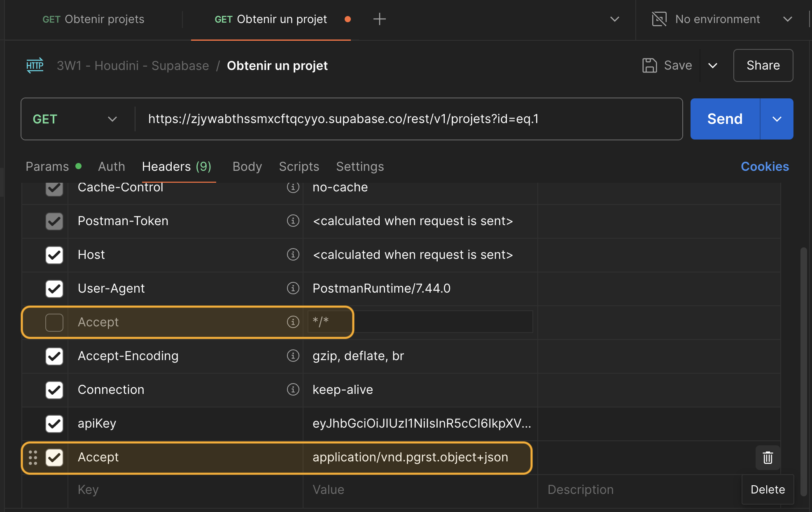The width and height of the screenshot is (812, 512).
Task: Uncheck the Host header checkbox
Action: (54, 255)
